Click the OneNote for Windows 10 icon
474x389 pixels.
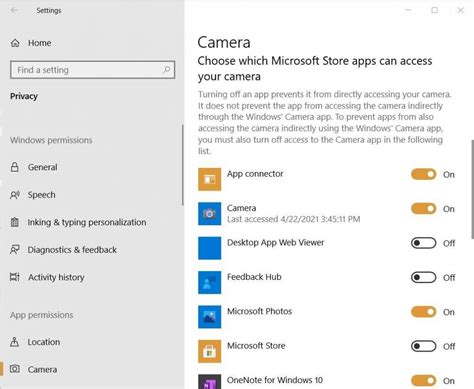(x=209, y=382)
